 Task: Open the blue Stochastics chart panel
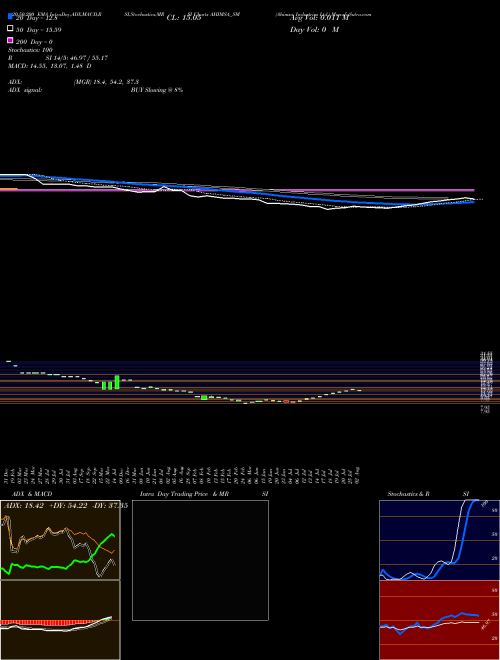(439, 540)
